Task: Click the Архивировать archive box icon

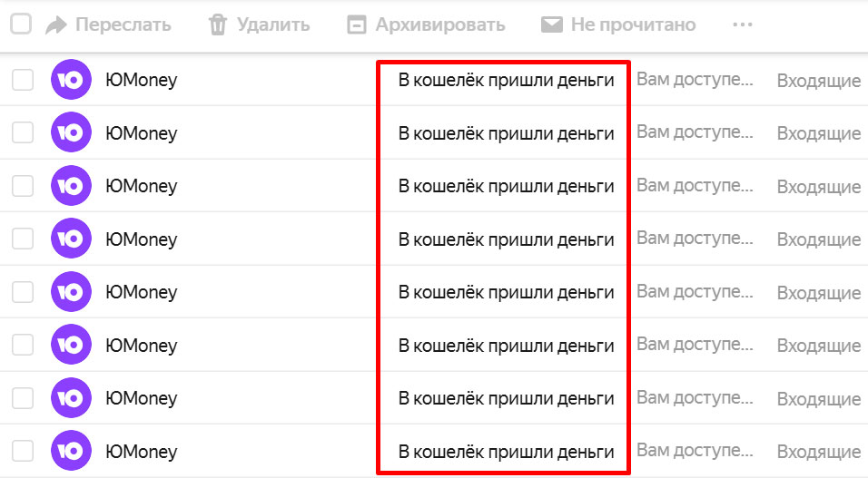Action: [x=357, y=24]
